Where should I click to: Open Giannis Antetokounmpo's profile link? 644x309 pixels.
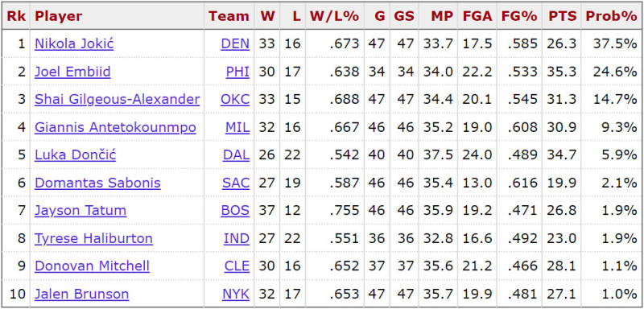click(115, 127)
